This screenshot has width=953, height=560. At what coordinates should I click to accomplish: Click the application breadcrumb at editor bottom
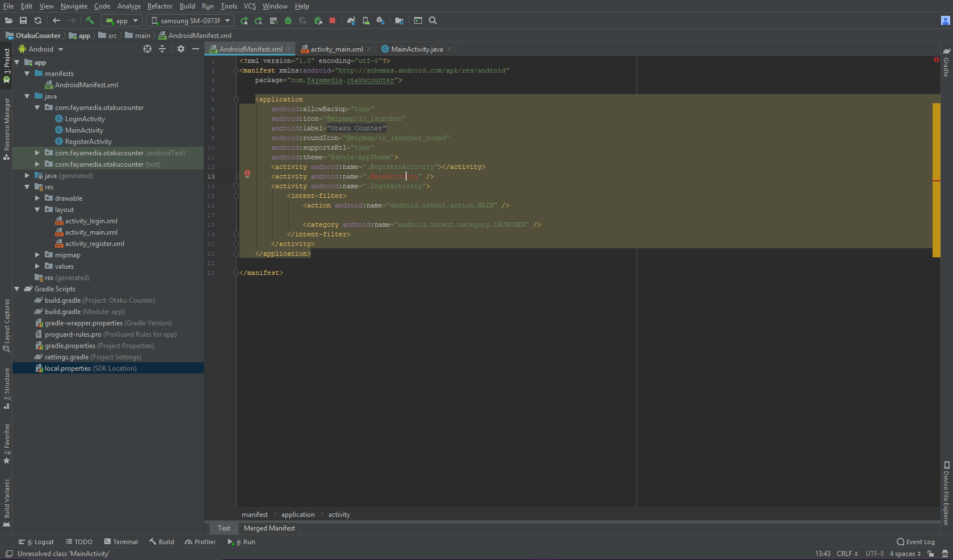click(298, 515)
